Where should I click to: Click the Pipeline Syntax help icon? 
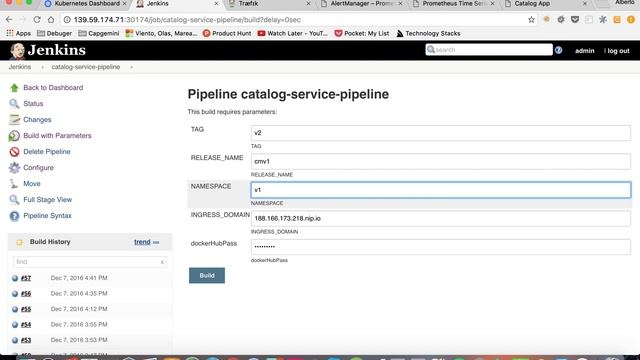click(14, 216)
